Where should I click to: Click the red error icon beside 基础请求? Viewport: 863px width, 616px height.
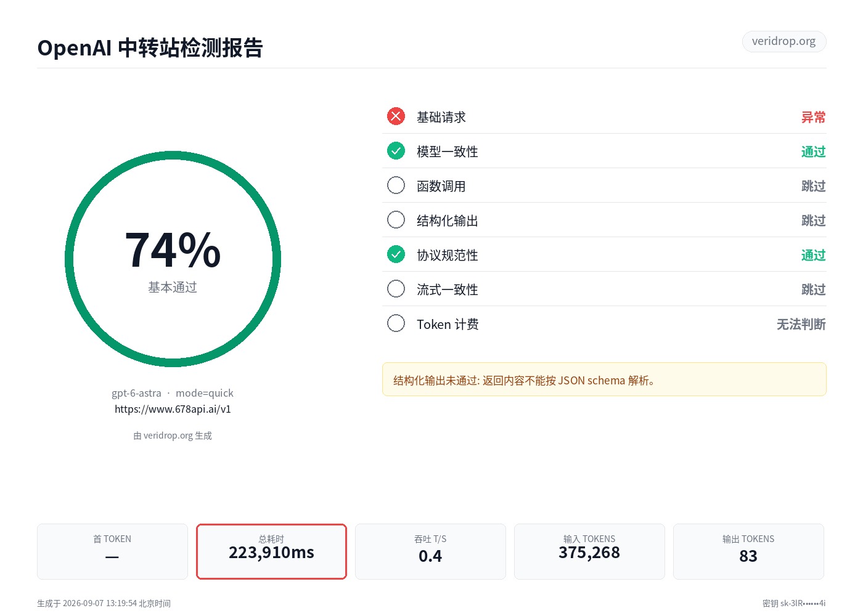click(396, 116)
